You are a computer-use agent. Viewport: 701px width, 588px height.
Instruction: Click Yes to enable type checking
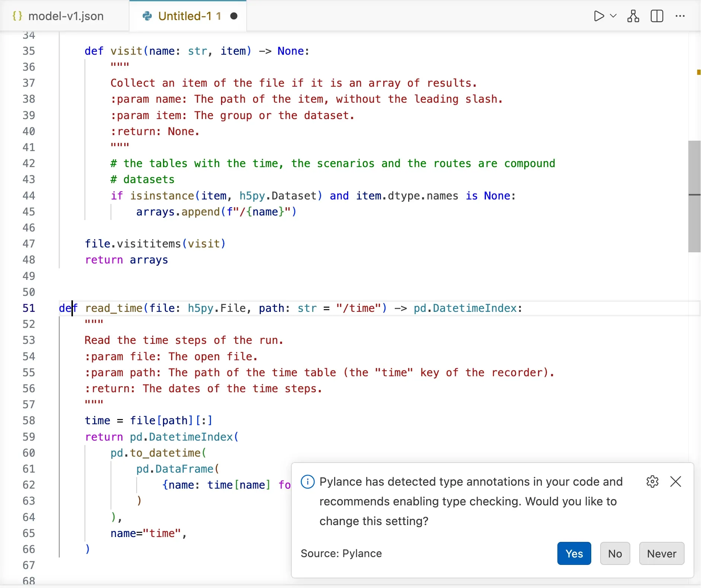click(574, 553)
